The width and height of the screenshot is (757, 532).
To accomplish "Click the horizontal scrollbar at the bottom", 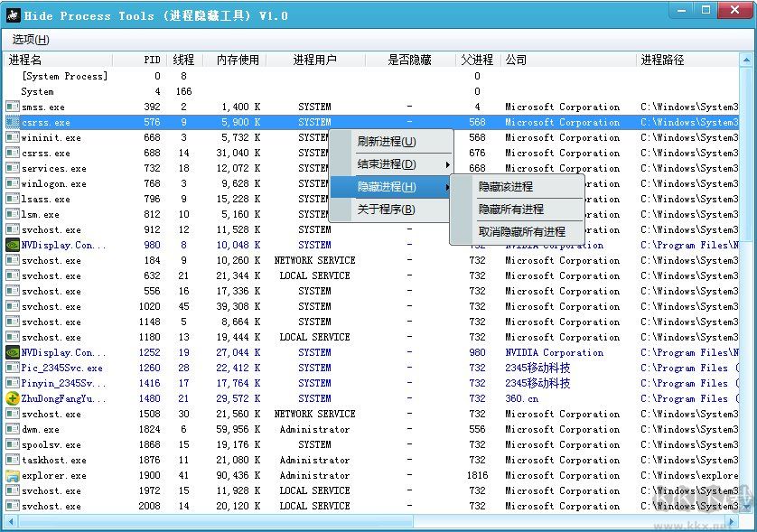I will tap(361, 522).
